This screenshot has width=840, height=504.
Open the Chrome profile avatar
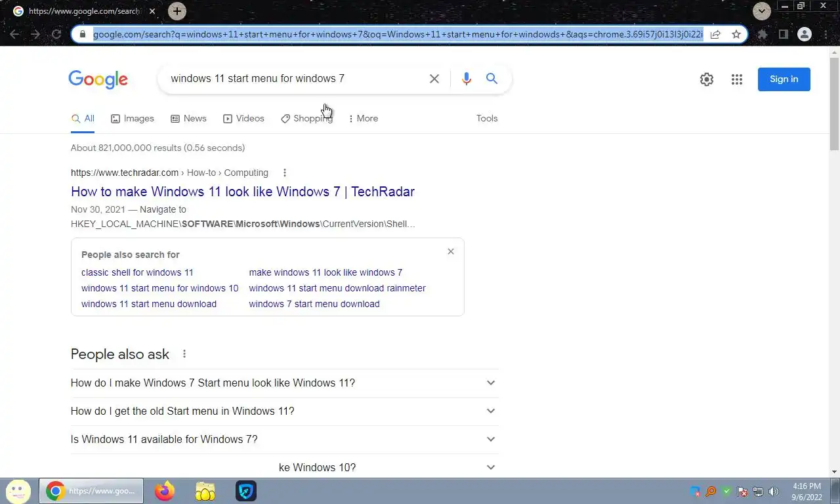tap(804, 34)
